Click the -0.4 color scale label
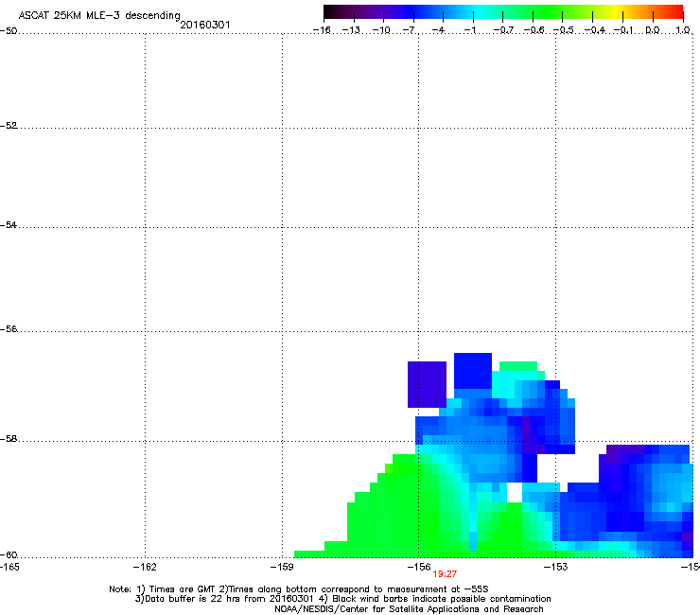Image resolution: width=700 pixels, height=615 pixels. point(595,30)
